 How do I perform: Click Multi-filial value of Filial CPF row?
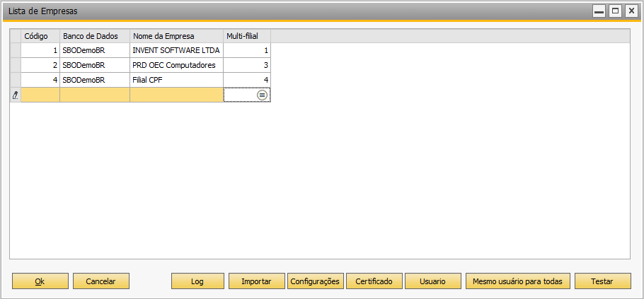[247, 80]
